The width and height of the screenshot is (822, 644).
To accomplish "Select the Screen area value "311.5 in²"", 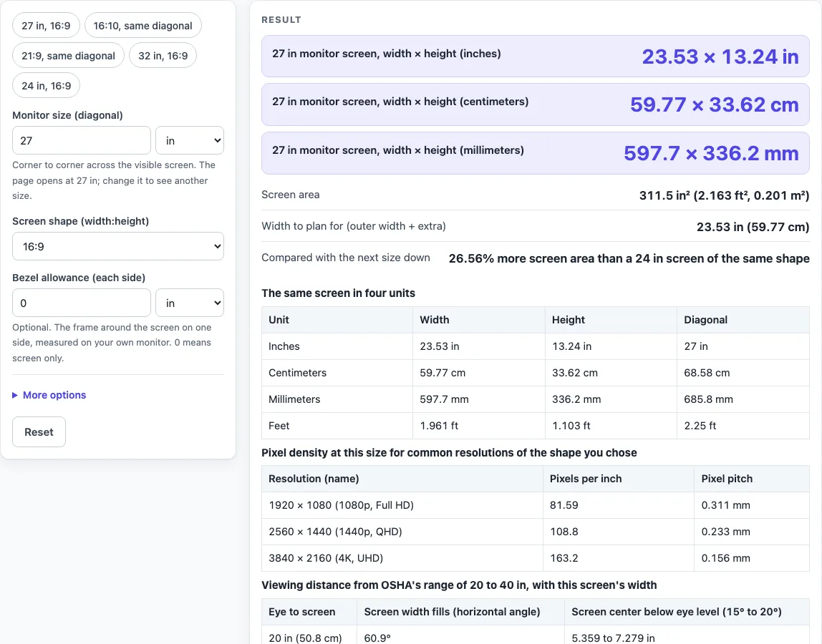I will tap(664, 195).
